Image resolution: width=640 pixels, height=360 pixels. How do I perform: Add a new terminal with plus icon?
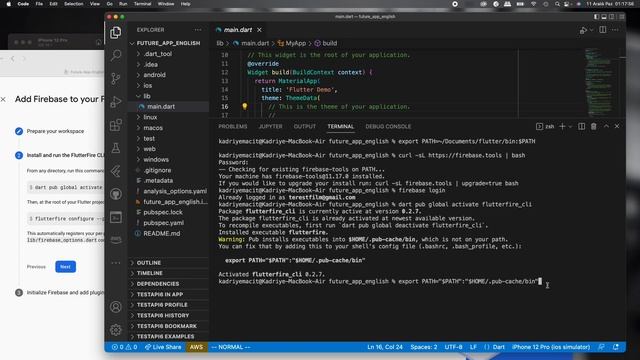(562, 127)
